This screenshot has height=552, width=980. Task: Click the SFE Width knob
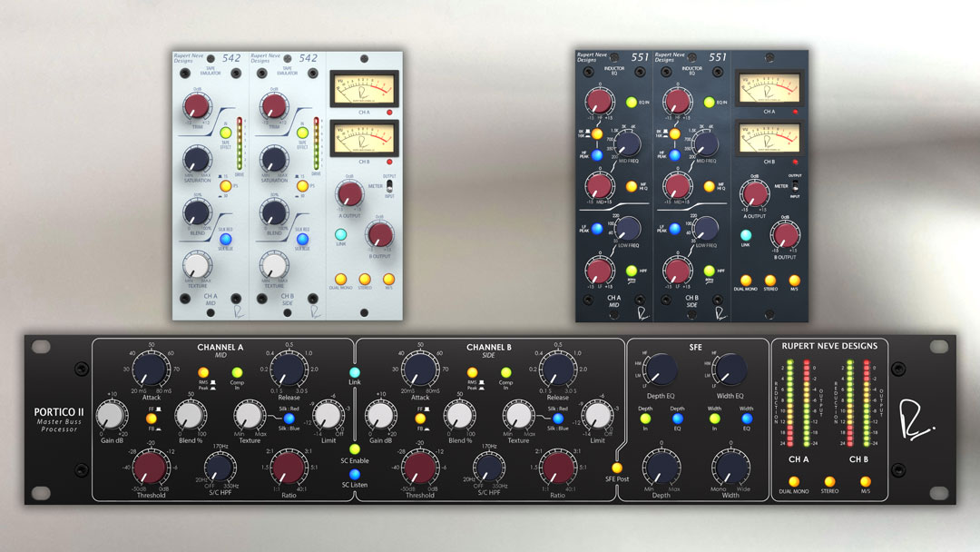[x=730, y=468]
